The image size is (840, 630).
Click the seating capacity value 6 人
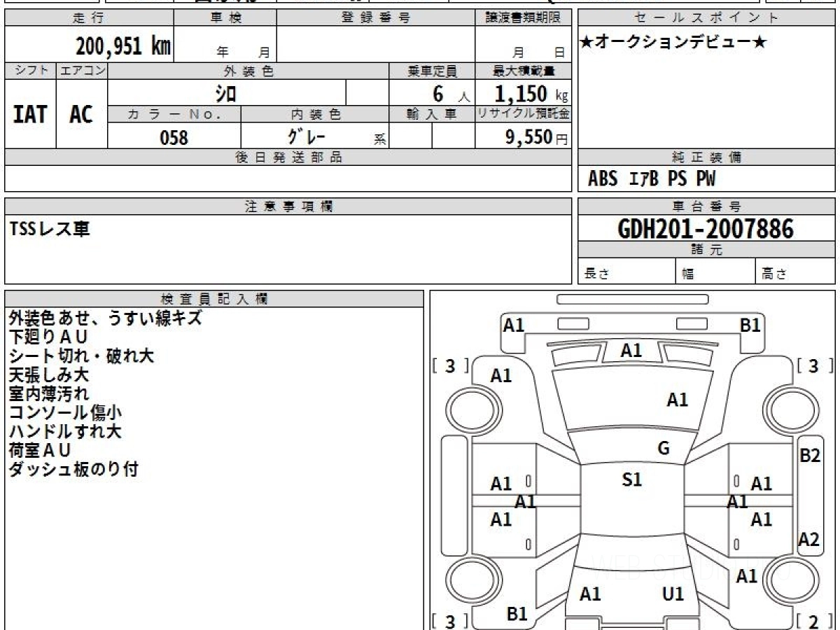[x=451, y=93]
